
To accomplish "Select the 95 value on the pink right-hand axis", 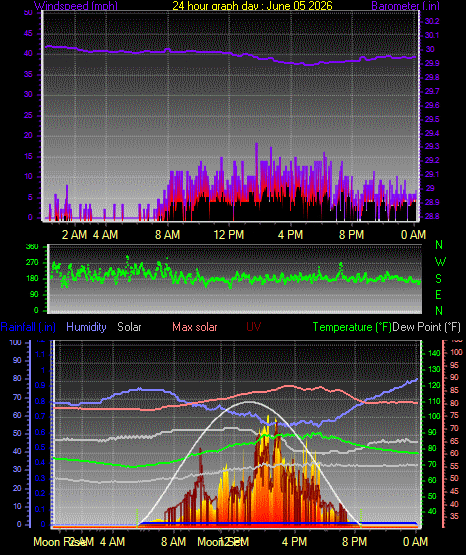I will click(x=454, y=365).
